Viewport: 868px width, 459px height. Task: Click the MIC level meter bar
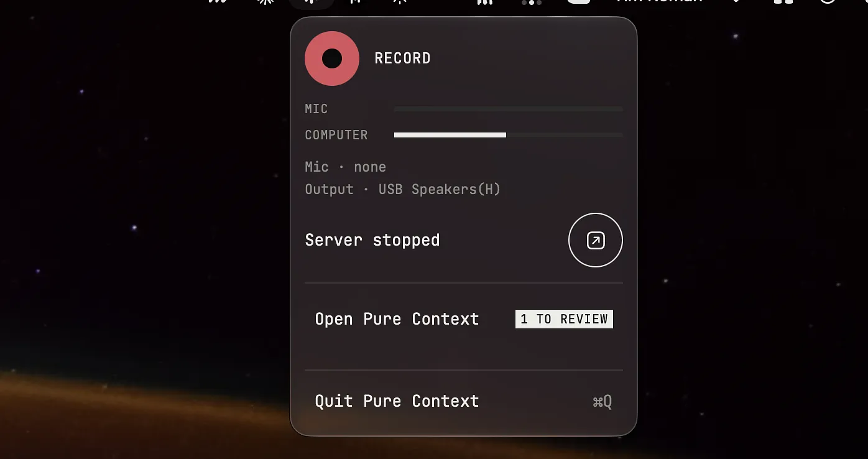[x=509, y=109]
